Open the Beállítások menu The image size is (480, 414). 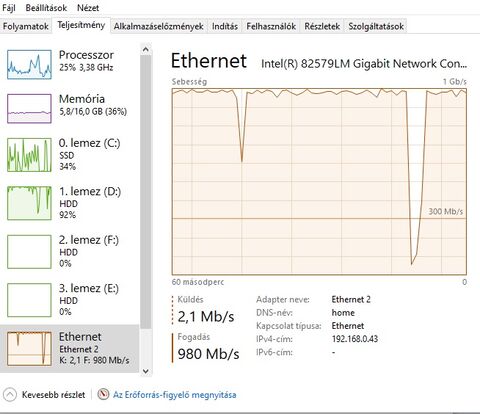click(x=46, y=8)
